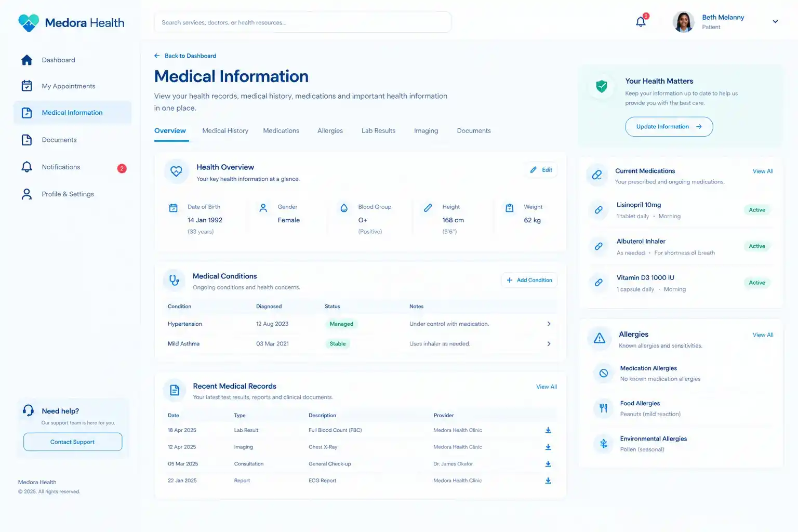Click the My Appointments calendar icon
This screenshot has height=532, width=798.
point(27,86)
